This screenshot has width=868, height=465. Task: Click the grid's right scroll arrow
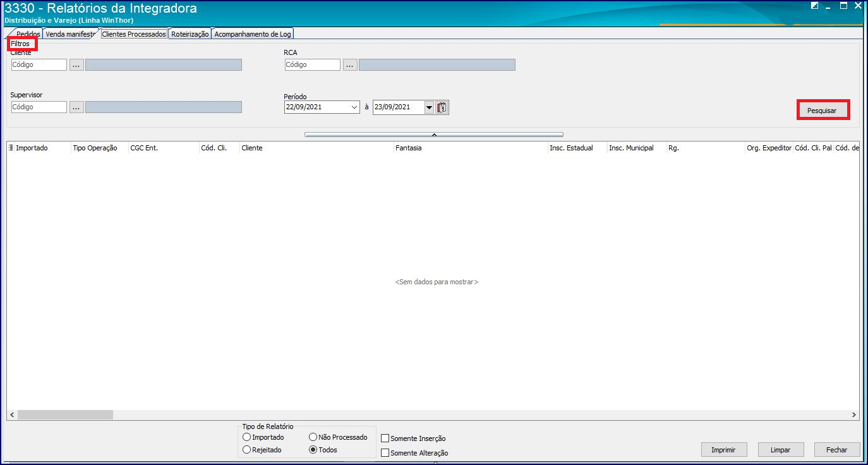(x=854, y=415)
